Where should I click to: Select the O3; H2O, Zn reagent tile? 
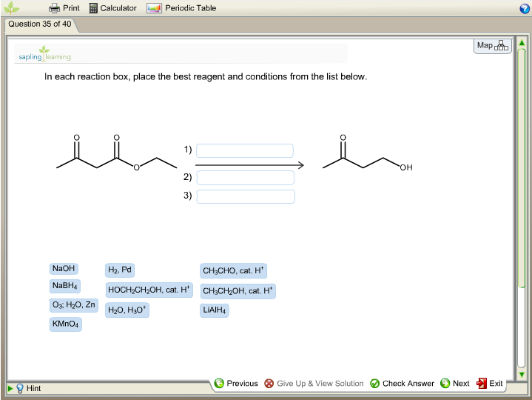point(74,305)
